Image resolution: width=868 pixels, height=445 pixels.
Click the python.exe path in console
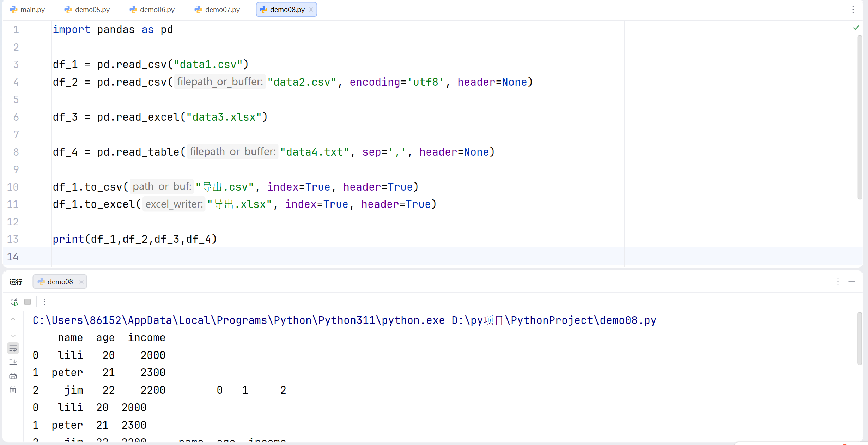point(238,320)
